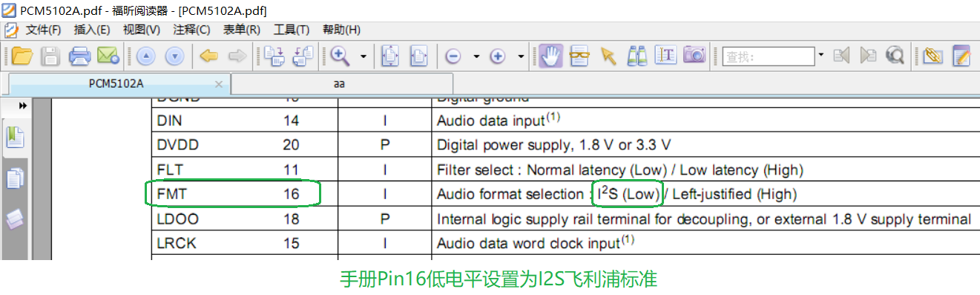980x295 pixels.
Task: Open the pages panel icon in sidebar
Action: (16, 178)
